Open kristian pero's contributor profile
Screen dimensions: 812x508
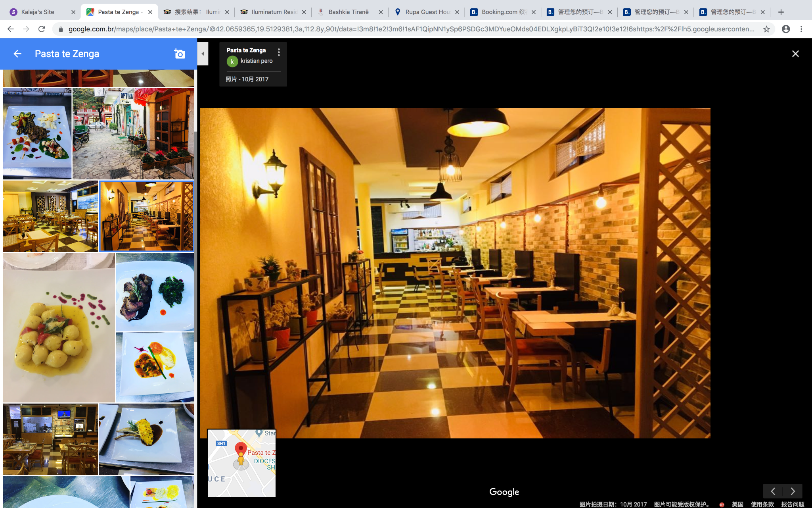click(256, 61)
